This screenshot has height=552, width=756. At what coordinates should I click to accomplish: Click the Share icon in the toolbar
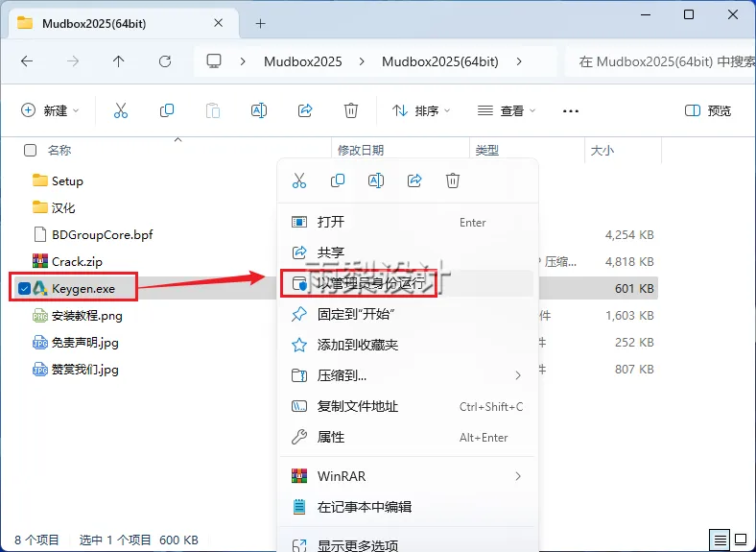[305, 110]
